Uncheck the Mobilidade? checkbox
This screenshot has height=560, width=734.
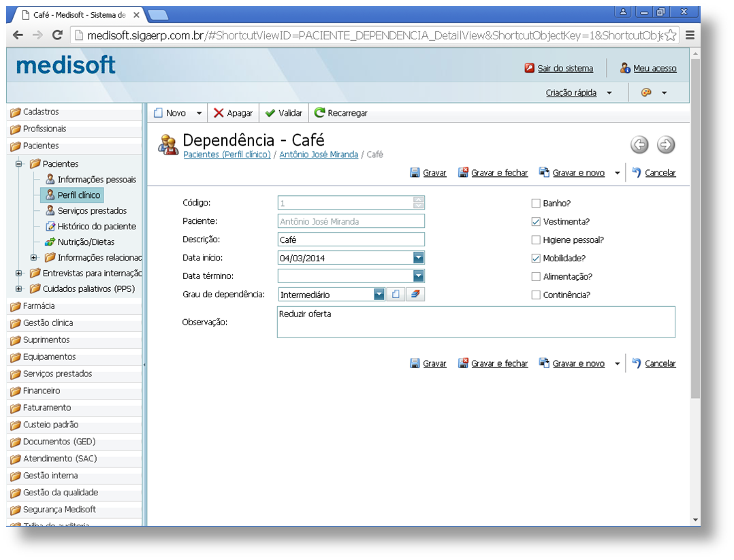tap(536, 259)
